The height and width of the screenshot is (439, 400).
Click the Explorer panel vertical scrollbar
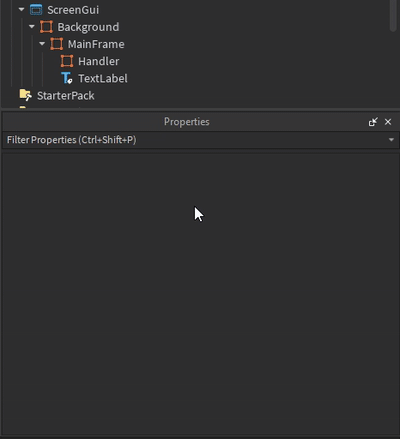click(x=394, y=15)
